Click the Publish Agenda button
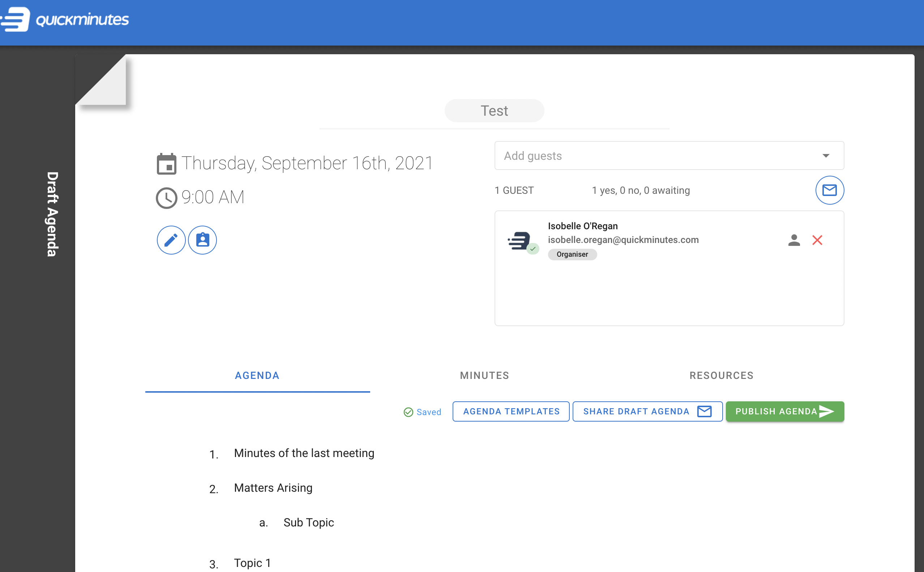The height and width of the screenshot is (572, 924). tap(785, 411)
